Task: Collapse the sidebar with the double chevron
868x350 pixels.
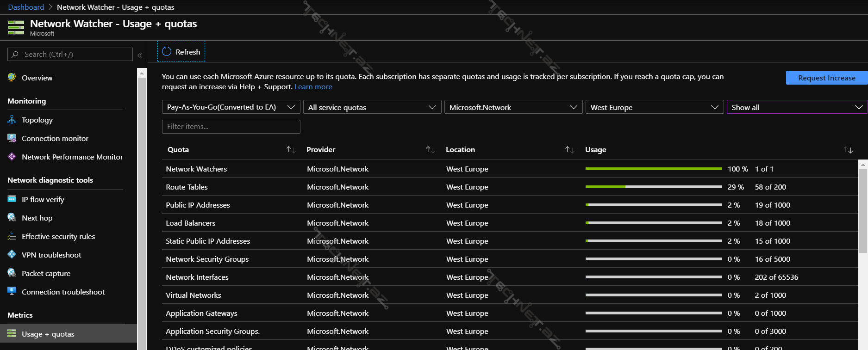Action: coord(140,55)
